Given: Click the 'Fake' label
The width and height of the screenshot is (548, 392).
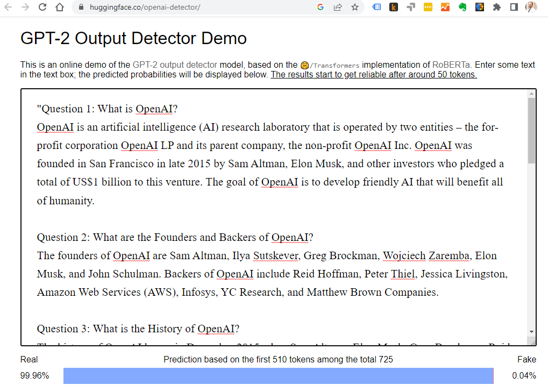Looking at the screenshot, I should [x=526, y=360].
